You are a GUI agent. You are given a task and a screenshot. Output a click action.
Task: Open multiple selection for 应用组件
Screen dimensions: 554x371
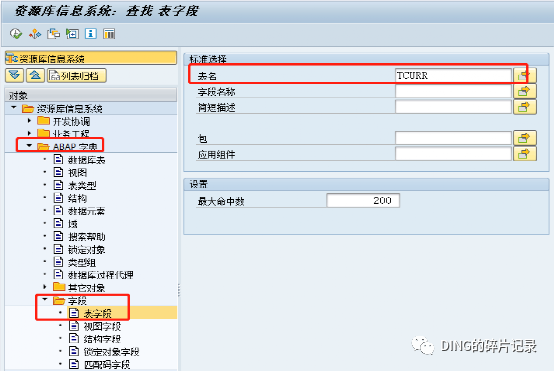coord(525,154)
